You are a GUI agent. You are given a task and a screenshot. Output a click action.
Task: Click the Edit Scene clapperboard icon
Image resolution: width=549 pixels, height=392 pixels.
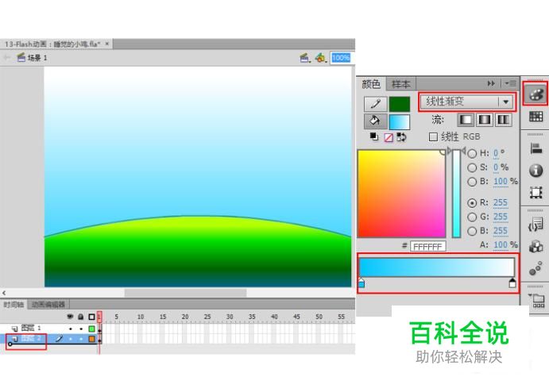(305, 58)
